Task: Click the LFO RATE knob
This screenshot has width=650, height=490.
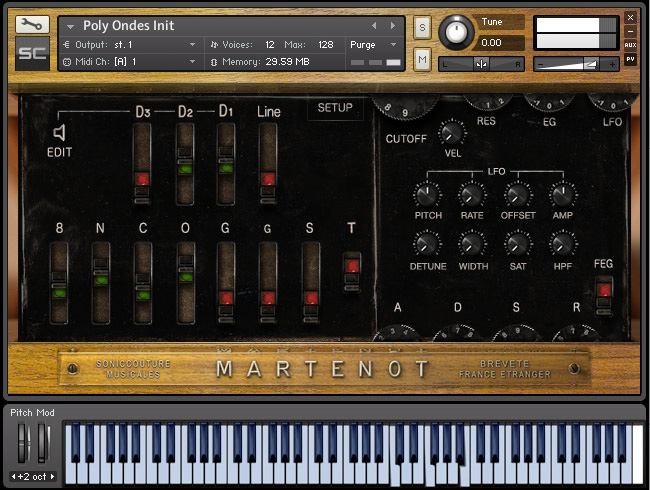Action: pyautogui.click(x=471, y=195)
